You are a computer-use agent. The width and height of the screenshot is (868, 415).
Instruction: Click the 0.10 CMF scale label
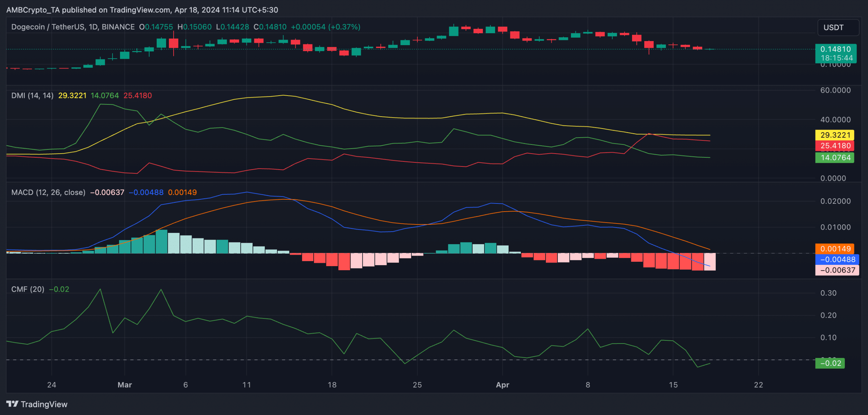[828, 337]
